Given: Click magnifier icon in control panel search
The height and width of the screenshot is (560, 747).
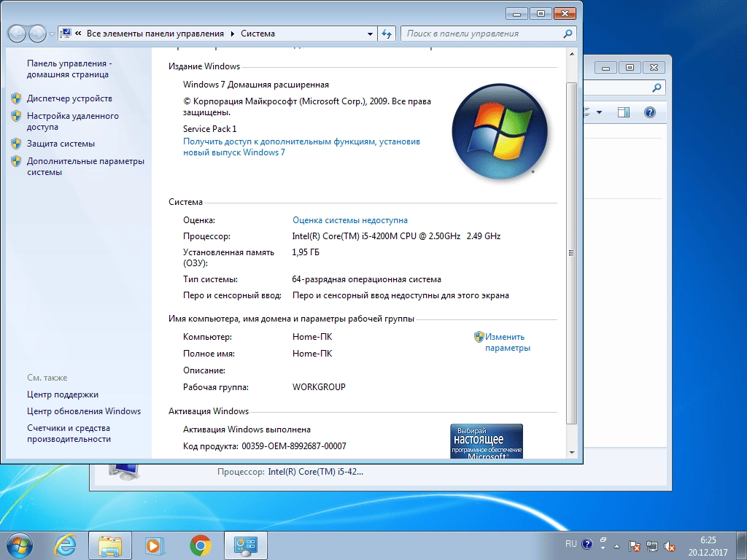Looking at the screenshot, I should (x=568, y=34).
